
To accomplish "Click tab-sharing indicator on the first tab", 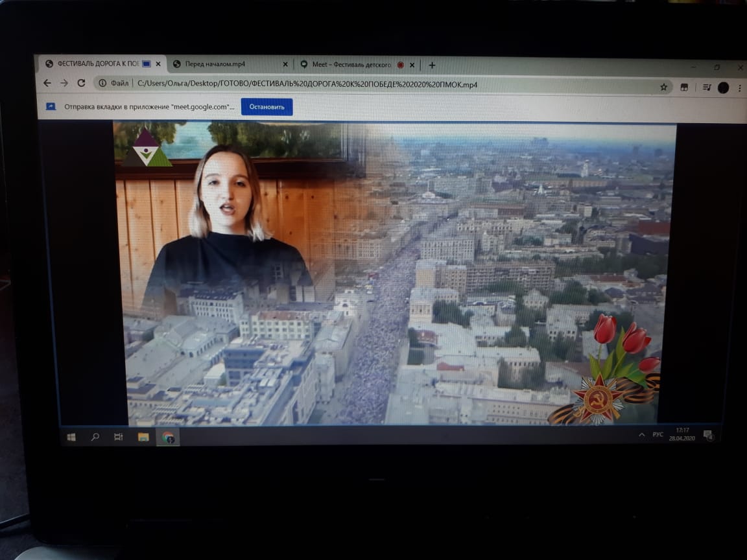I will tap(147, 64).
